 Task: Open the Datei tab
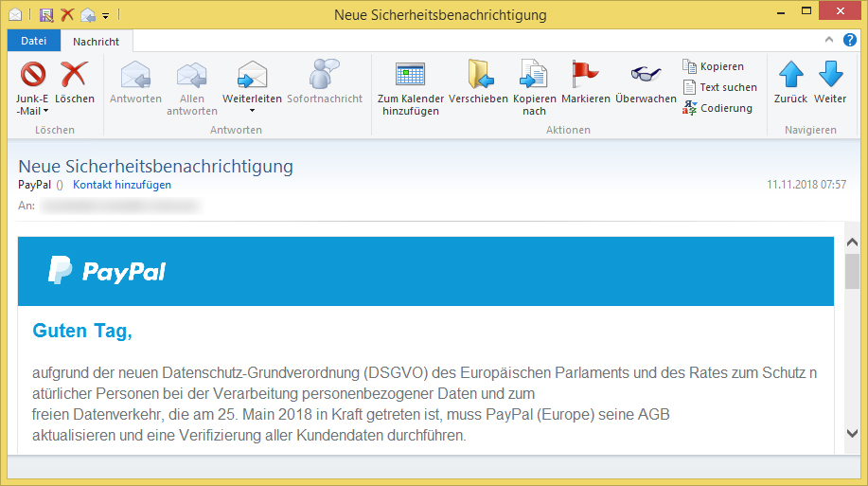tap(34, 41)
